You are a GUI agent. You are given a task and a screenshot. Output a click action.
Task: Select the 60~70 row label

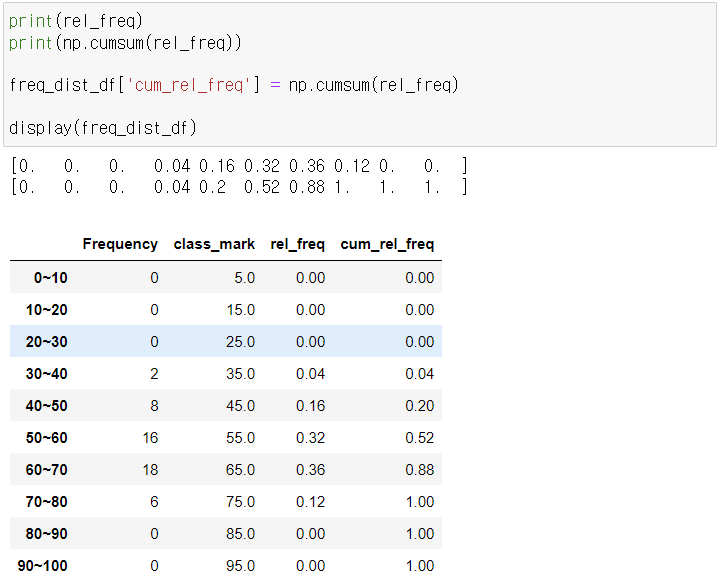point(46,470)
